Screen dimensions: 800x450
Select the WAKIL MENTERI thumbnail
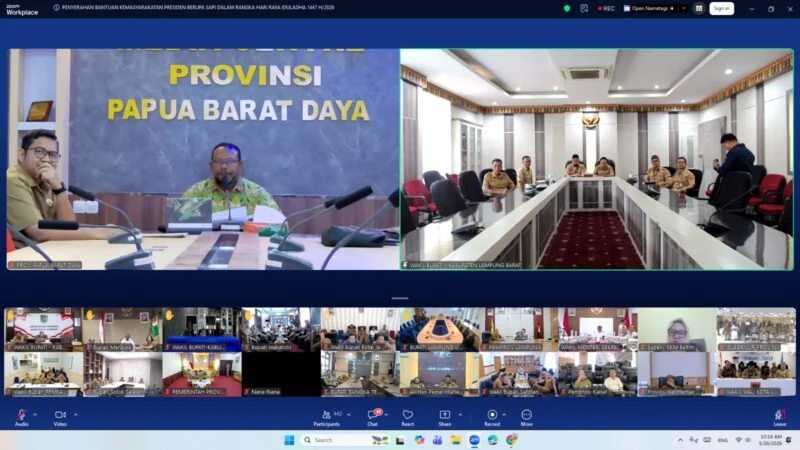[x=597, y=330]
